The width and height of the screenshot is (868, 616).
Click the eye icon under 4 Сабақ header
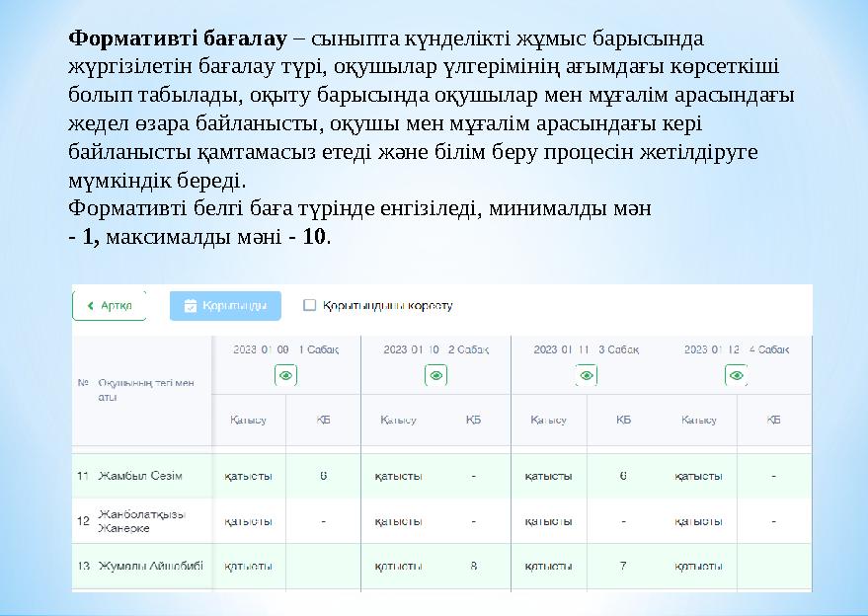tap(736, 374)
